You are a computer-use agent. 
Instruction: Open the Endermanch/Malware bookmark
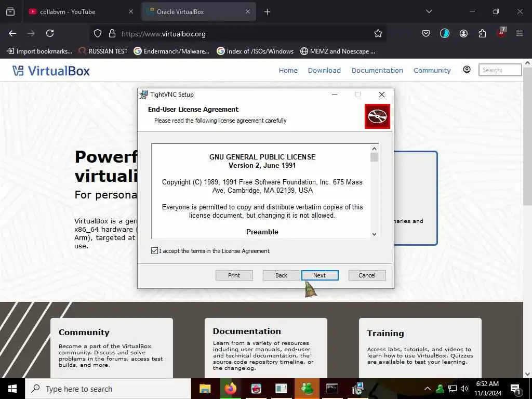171,51
